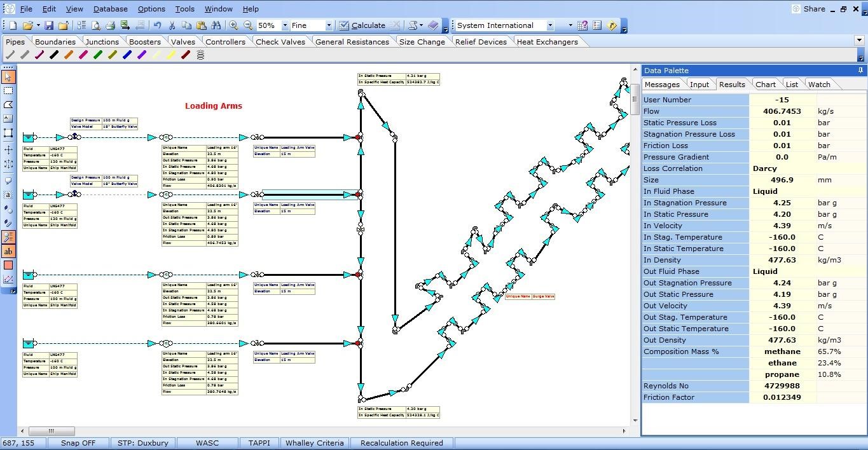Open the text label tool
868x450 pixels.
pos(8,119)
